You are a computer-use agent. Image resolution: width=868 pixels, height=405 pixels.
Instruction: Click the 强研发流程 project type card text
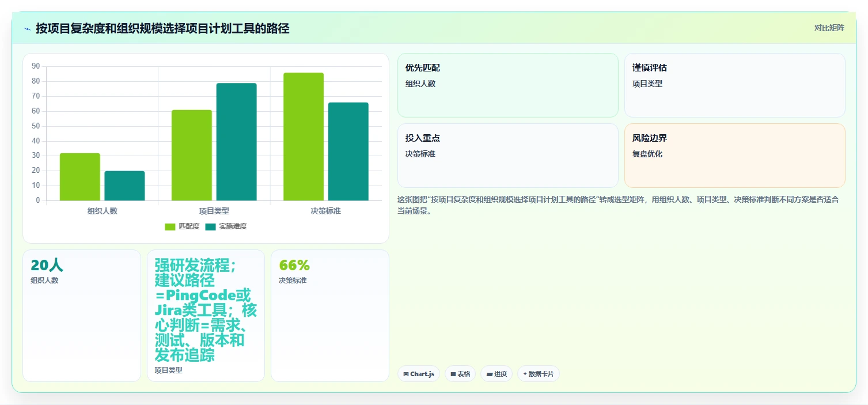click(x=206, y=310)
